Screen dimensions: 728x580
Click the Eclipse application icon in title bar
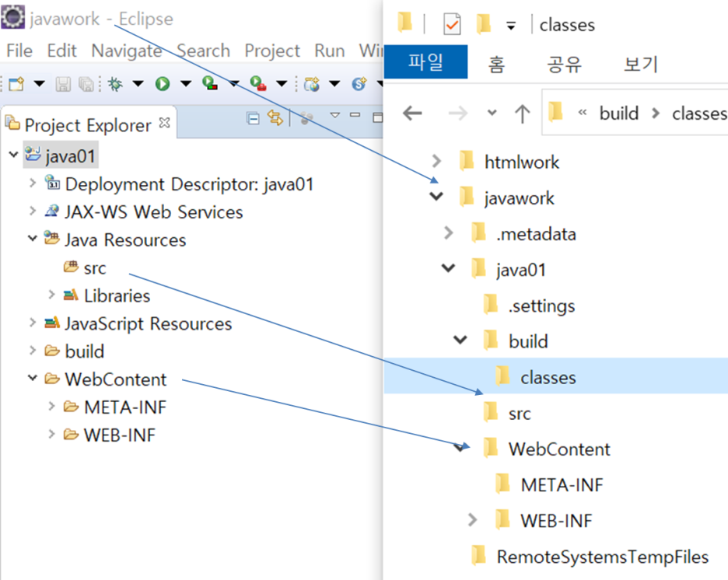coord(13,16)
